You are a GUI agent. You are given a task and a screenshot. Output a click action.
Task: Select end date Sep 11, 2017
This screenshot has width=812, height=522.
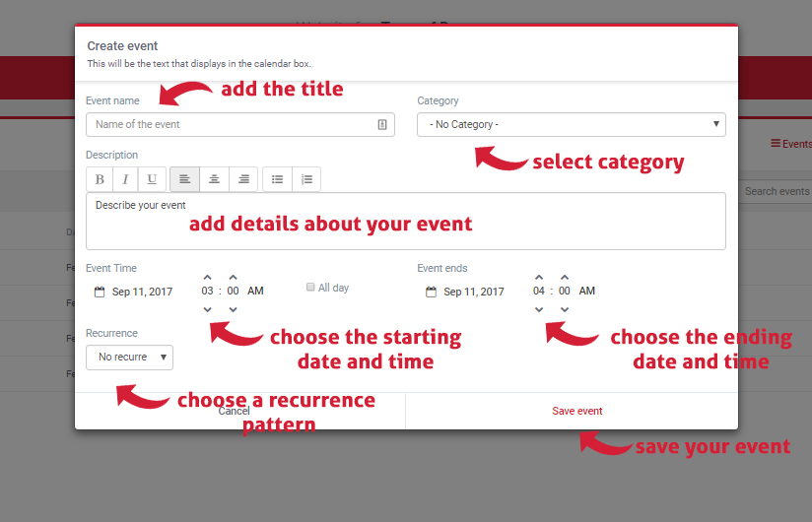coord(474,292)
